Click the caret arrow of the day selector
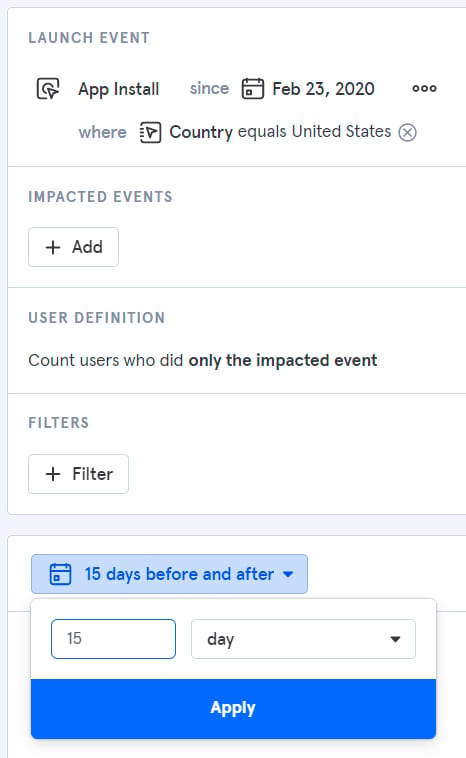466x758 pixels. 395,639
